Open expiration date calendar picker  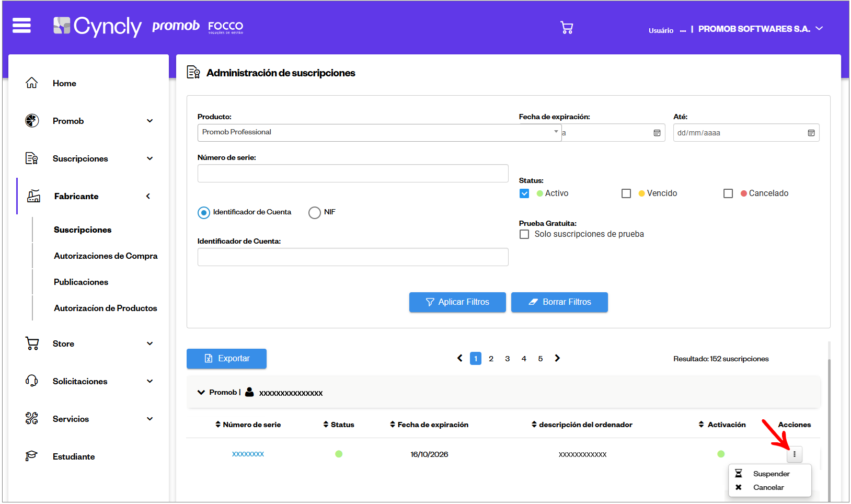tap(657, 133)
